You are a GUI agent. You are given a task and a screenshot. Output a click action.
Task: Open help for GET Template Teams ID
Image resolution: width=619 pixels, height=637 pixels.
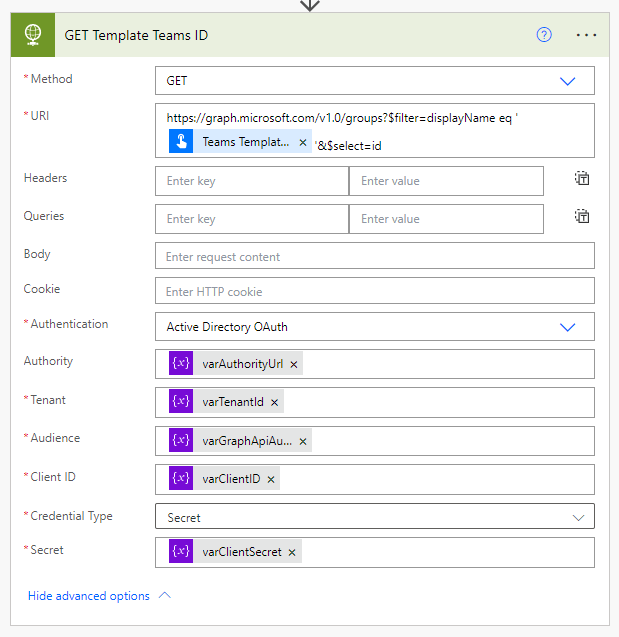544,35
